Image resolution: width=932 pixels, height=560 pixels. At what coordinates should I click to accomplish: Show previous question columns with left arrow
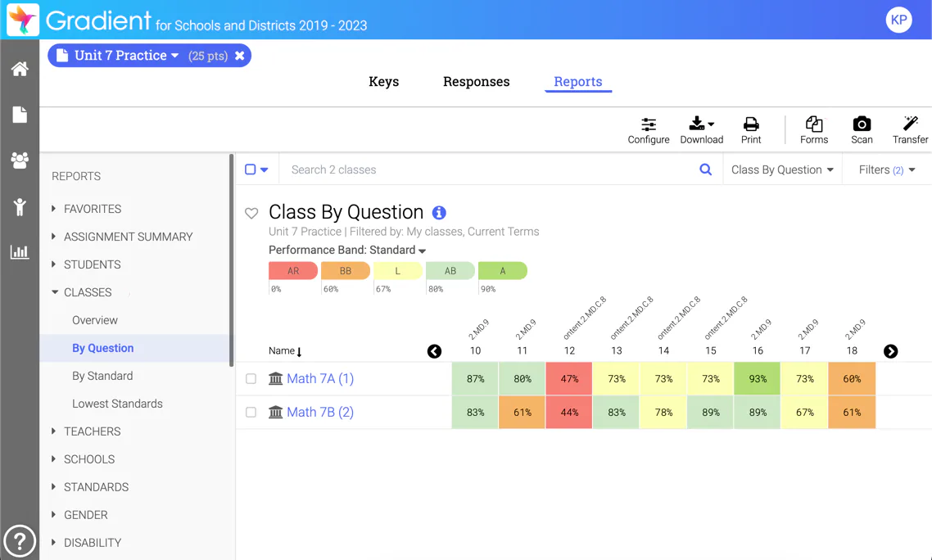pos(435,351)
